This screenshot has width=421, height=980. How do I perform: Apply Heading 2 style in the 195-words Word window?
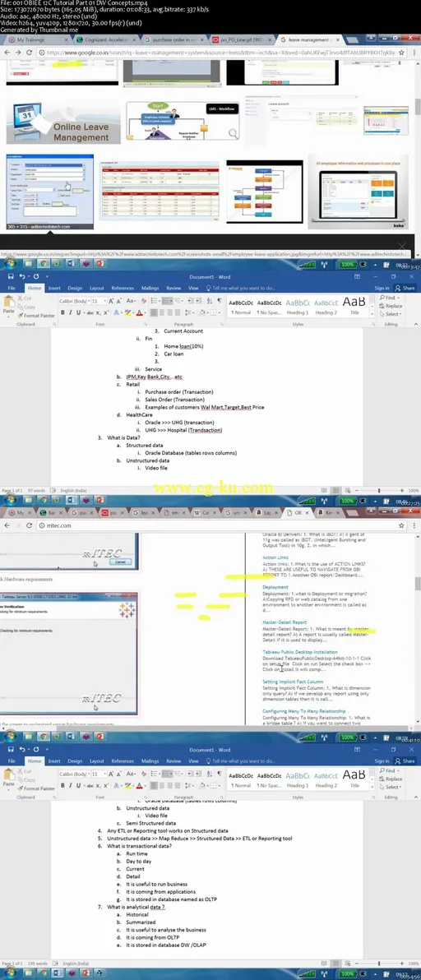pos(326,778)
